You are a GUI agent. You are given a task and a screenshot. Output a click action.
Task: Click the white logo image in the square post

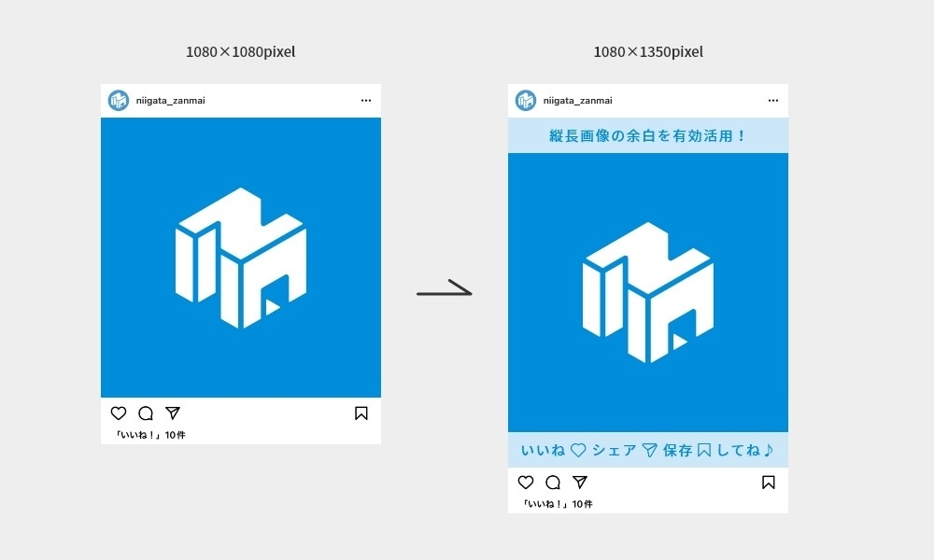click(x=241, y=258)
